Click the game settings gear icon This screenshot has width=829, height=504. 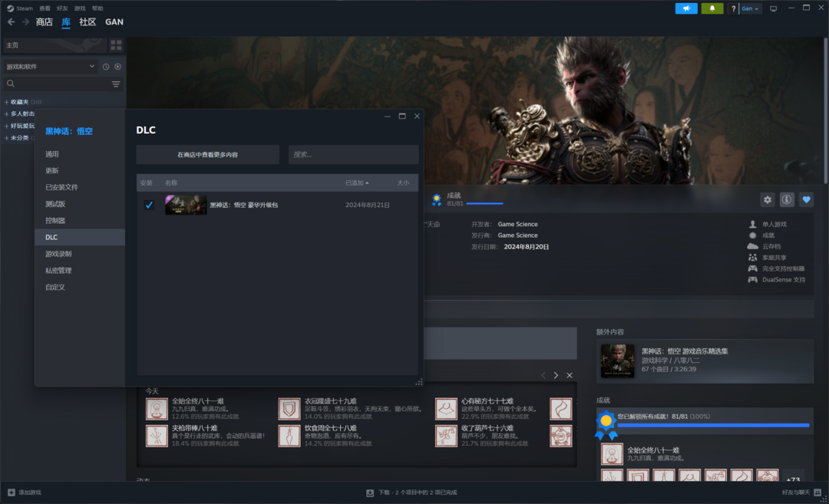pos(767,199)
